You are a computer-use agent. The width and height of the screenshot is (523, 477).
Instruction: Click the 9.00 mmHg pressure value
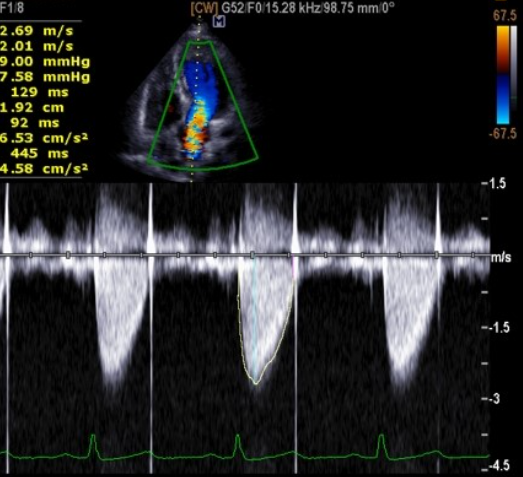(45, 62)
